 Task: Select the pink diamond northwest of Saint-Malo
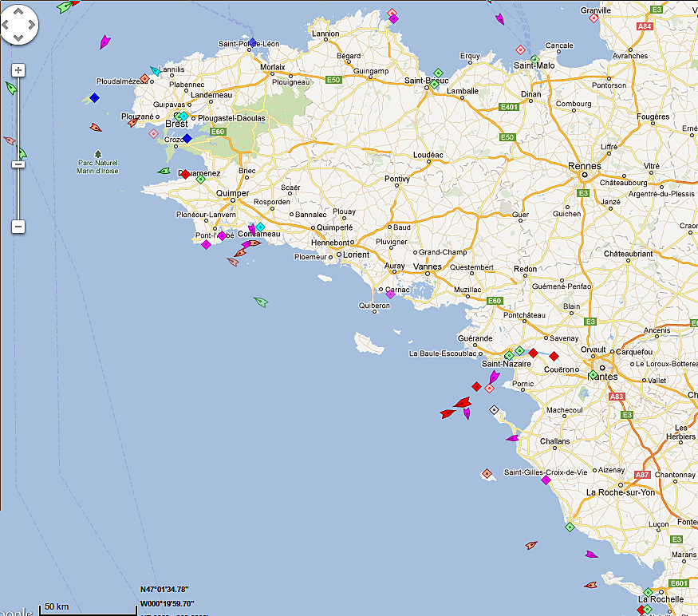tap(520, 49)
